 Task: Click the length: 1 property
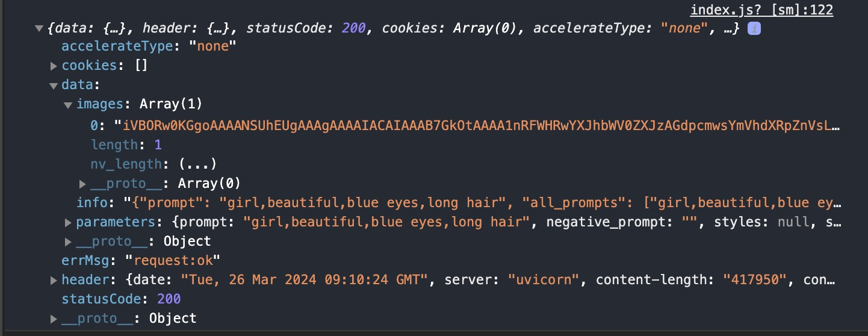pos(126,145)
